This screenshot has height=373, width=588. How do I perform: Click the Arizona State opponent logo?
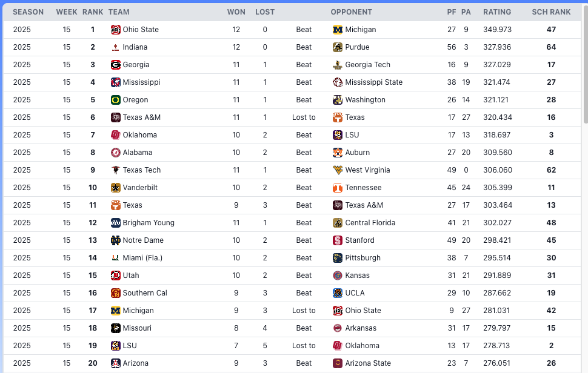338,363
